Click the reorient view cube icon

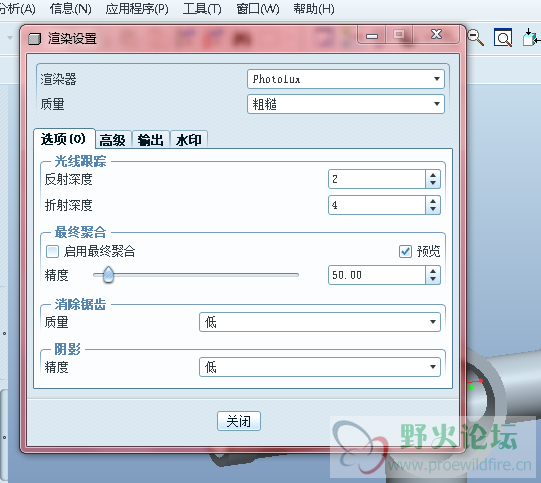tap(531, 37)
